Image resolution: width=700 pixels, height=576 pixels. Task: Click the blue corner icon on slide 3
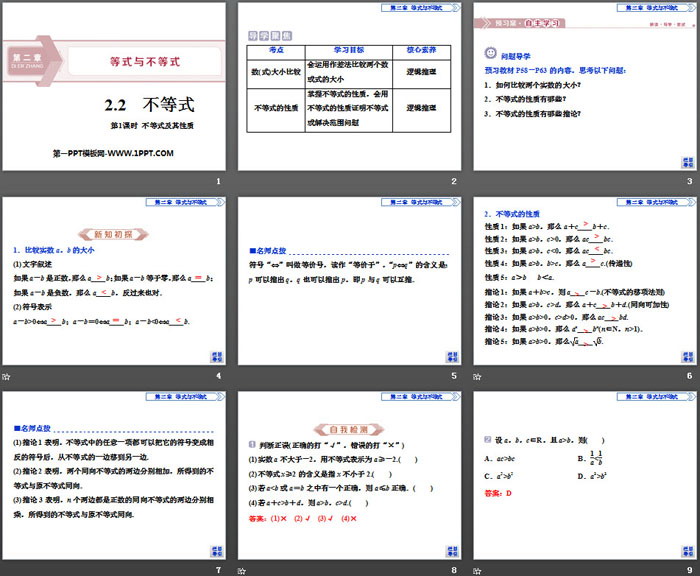686,161
